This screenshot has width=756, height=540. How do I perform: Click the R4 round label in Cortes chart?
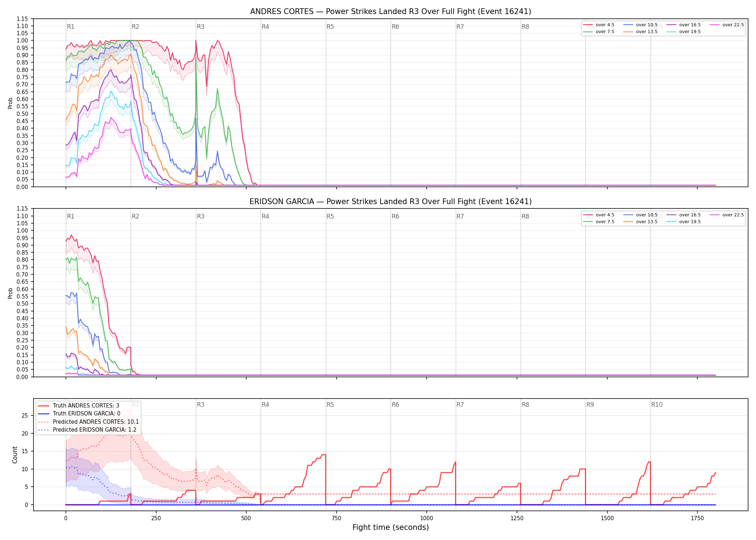265,27
